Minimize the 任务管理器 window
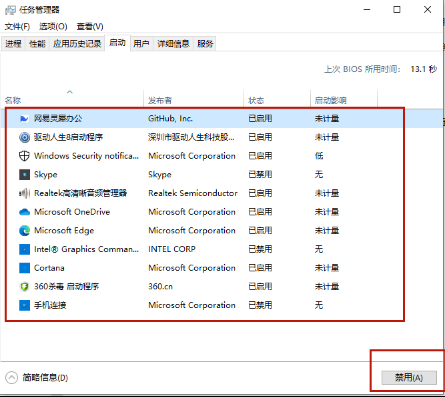Viewport: 445px width, 397px height. (367, 10)
